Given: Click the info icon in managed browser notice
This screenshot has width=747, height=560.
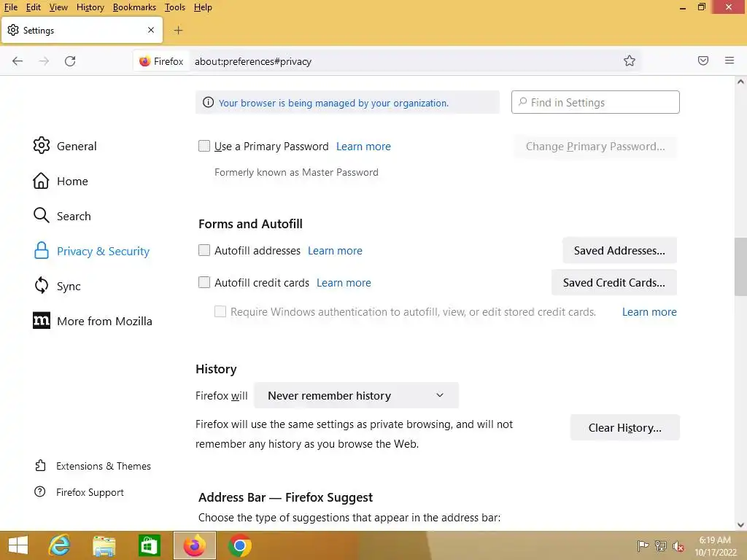Looking at the screenshot, I should (208, 102).
